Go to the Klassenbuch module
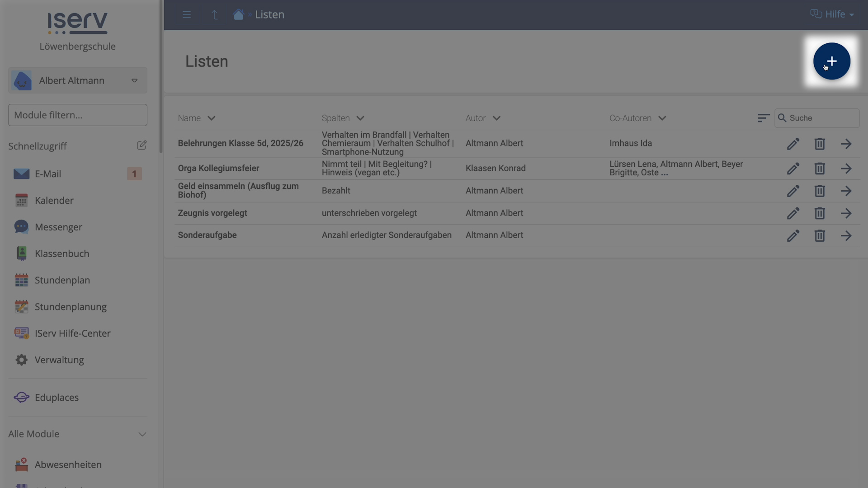 pyautogui.click(x=62, y=253)
